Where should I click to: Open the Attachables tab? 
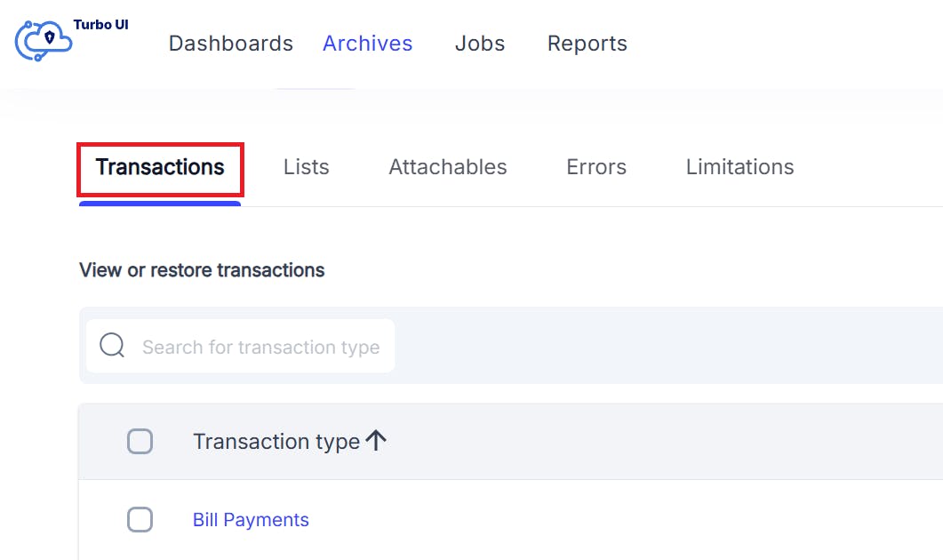[x=447, y=167]
